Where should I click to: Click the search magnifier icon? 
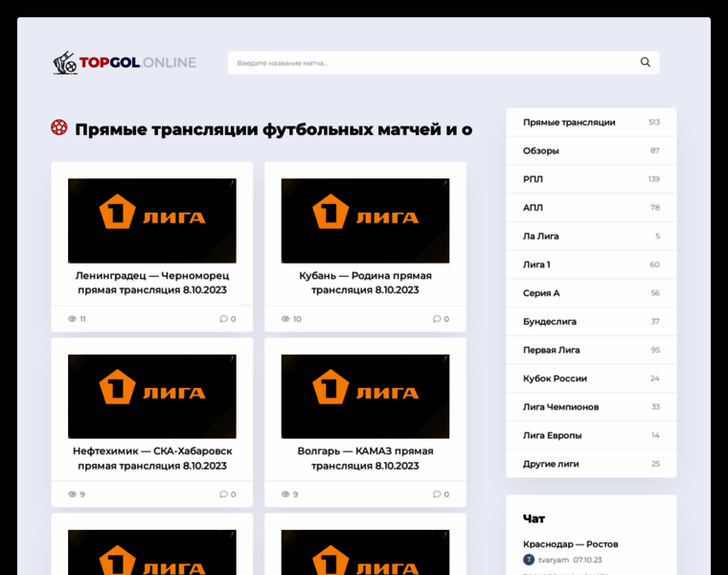pos(646,62)
